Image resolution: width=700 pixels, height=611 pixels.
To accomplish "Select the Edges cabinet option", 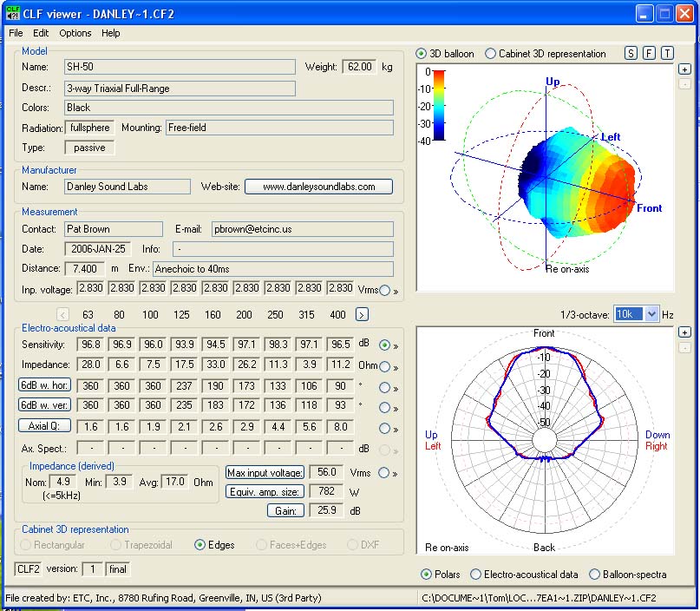I will point(200,545).
